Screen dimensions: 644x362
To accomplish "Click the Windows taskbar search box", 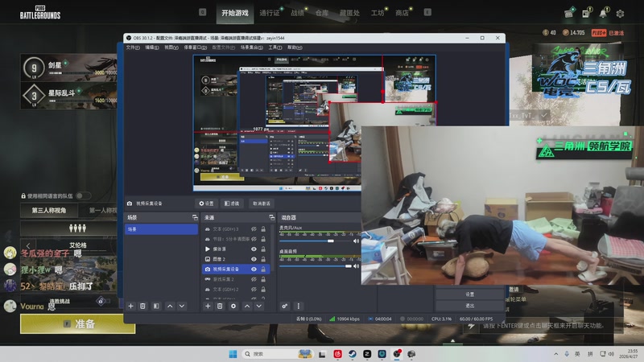I will 278,354.
